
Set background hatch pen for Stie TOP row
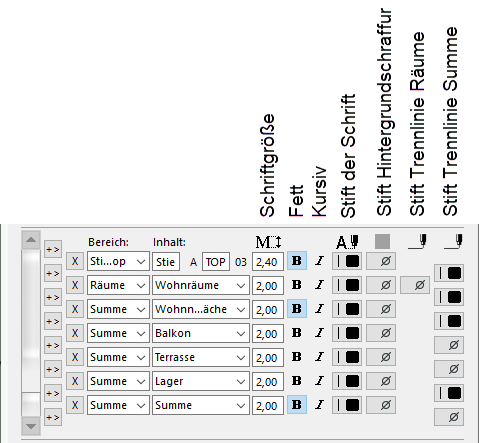point(381,262)
